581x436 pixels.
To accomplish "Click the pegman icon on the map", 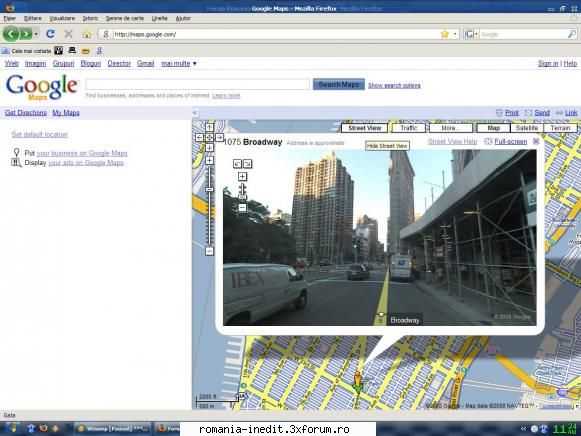I will click(358, 382).
